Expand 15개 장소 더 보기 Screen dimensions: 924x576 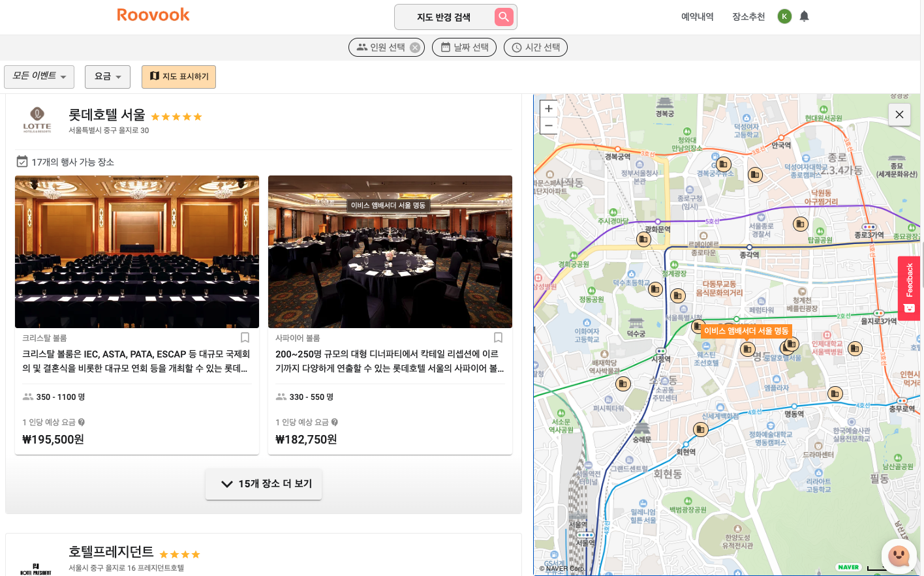click(264, 483)
